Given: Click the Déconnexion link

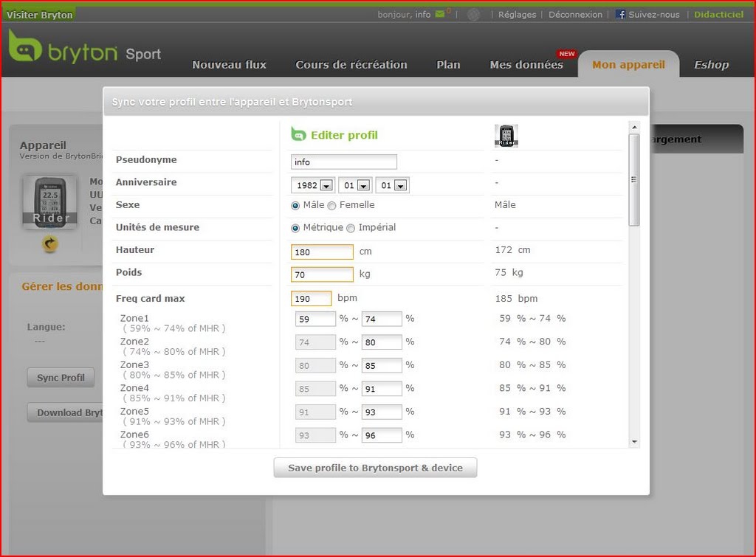Looking at the screenshot, I should 575,15.
